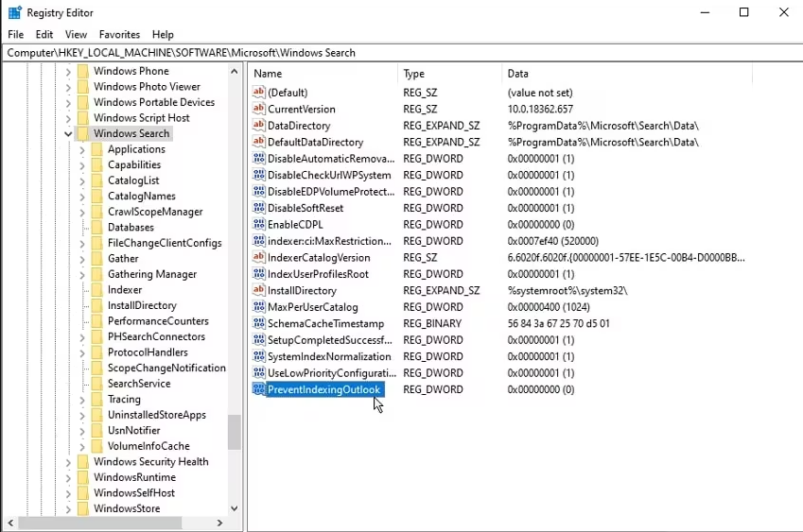This screenshot has width=803, height=532.
Task: Collapse the Windows Search tree node
Action: coord(68,133)
